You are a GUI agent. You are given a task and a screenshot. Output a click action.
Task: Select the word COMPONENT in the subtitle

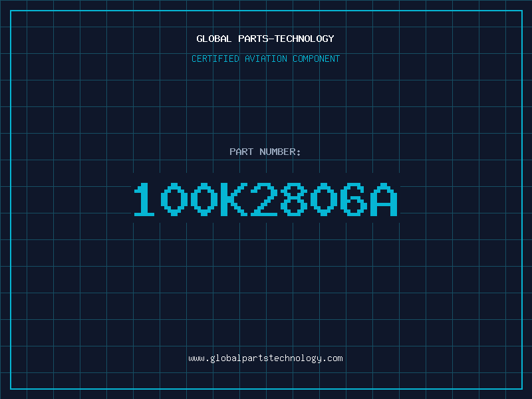tap(317, 59)
